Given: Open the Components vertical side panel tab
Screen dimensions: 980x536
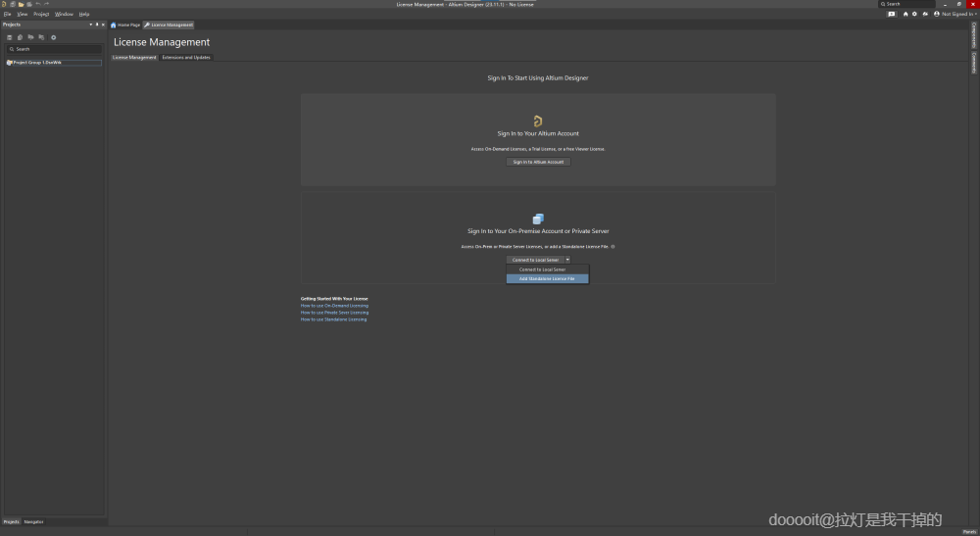Looking at the screenshot, I should [974, 35].
